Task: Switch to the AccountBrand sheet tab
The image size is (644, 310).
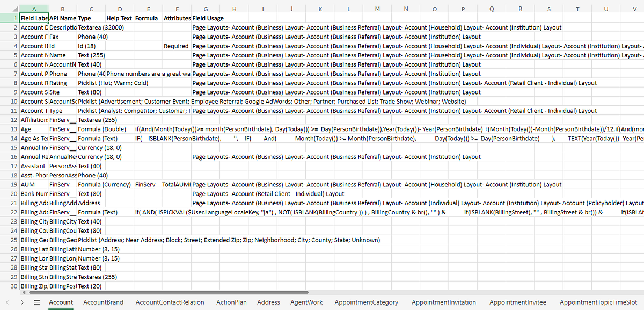Action: coord(103,302)
